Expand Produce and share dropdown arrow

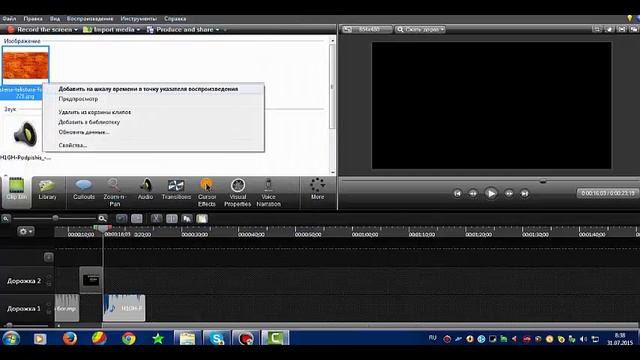pos(218,30)
